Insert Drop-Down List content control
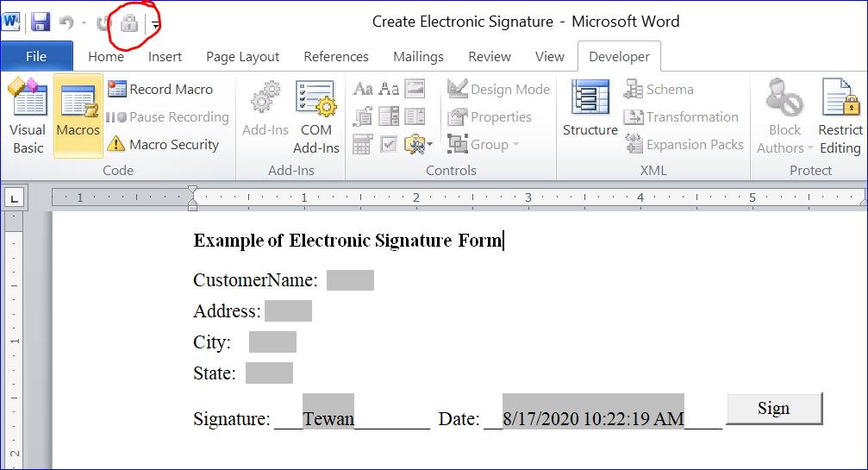This screenshot has width=868, height=470. [x=415, y=116]
